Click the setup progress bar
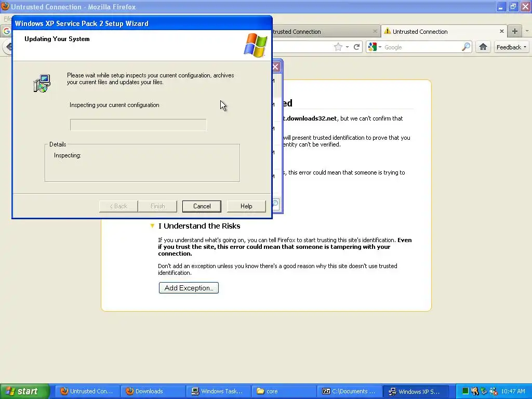Image resolution: width=532 pixels, height=399 pixels. coord(138,125)
